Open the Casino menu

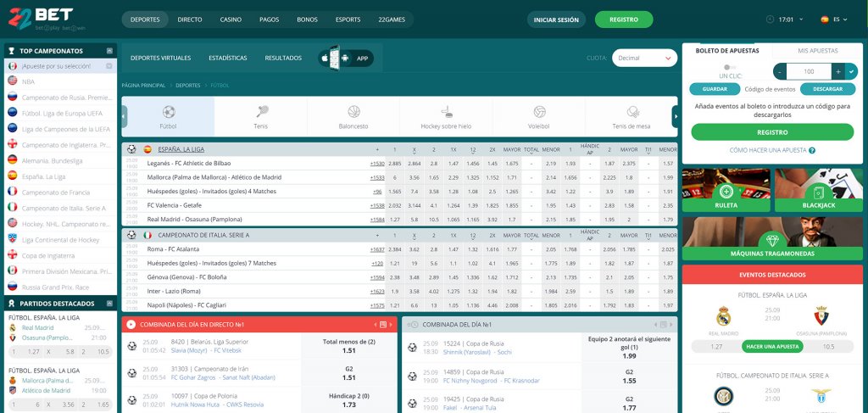click(231, 20)
